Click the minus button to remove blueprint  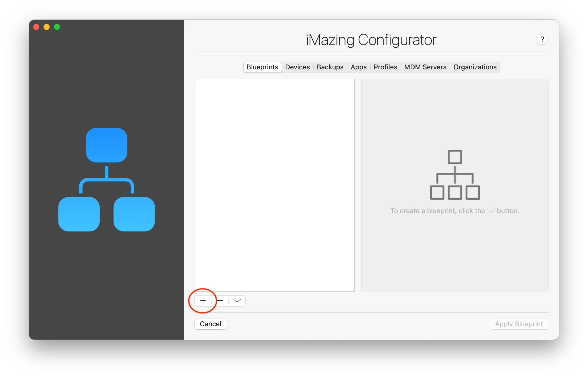pyautogui.click(x=220, y=301)
